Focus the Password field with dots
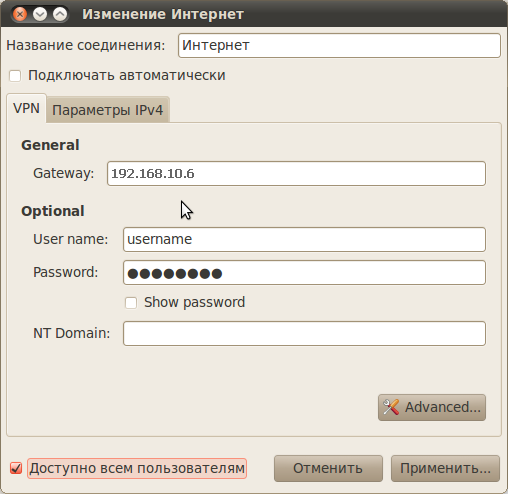Image resolution: width=508 pixels, height=494 pixels. [304, 273]
